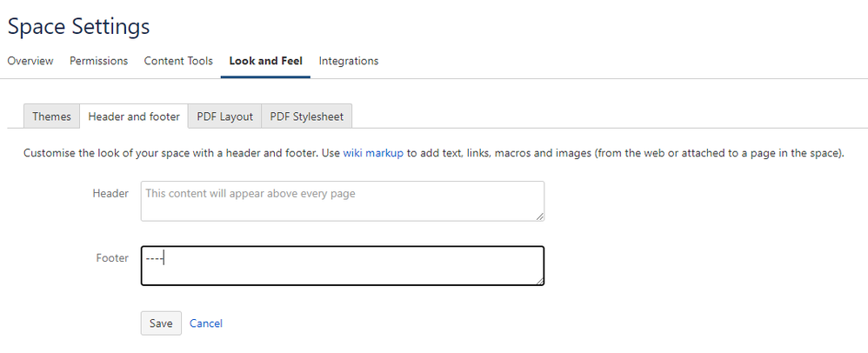Image resolution: width=868 pixels, height=353 pixels.
Task: Click the Space Settings page heading
Action: (x=78, y=27)
